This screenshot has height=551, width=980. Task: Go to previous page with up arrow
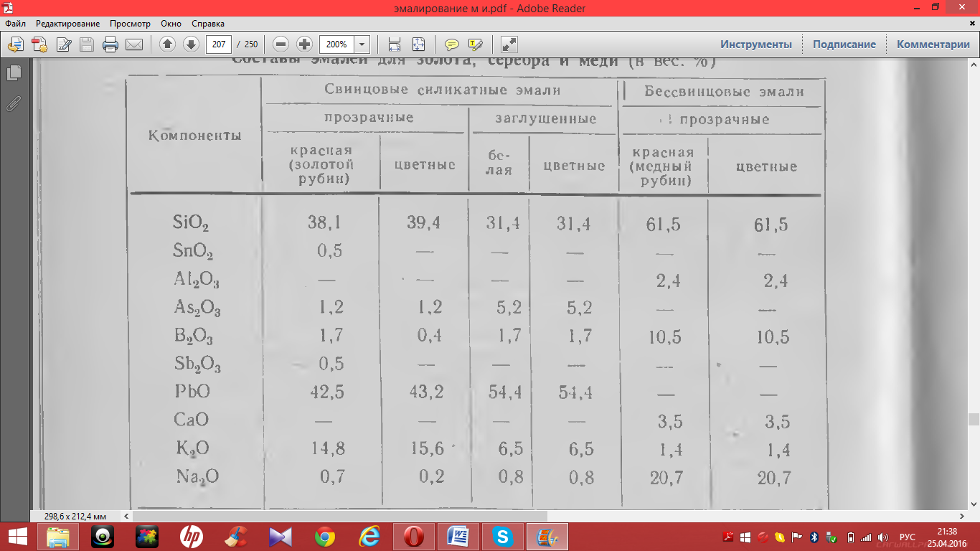point(167,44)
